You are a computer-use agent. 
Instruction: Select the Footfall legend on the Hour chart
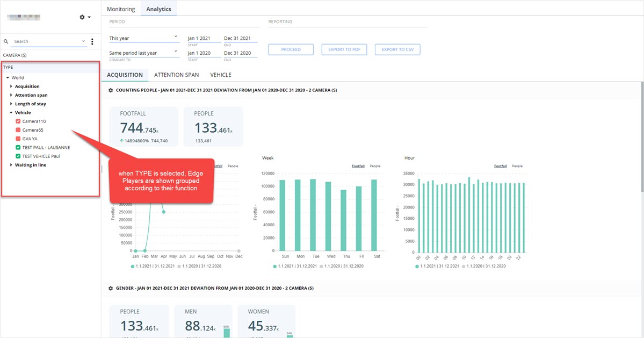[x=500, y=167]
